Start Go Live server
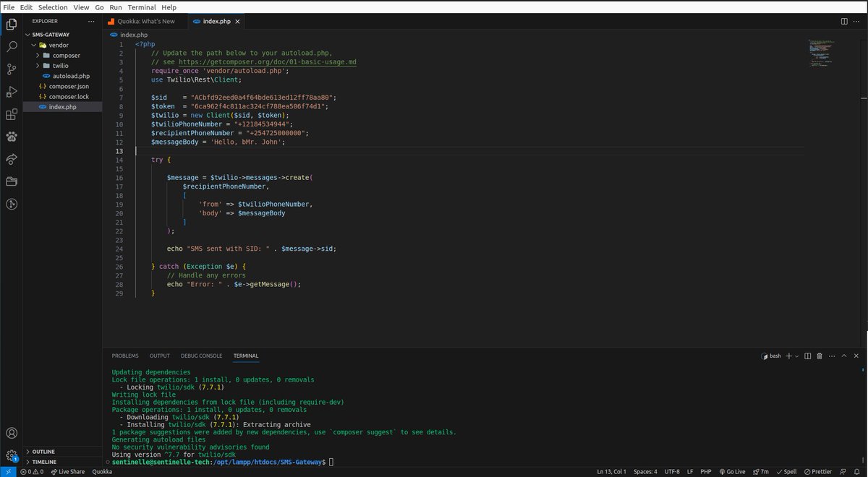Viewport: 868px width, 477px height. (x=731, y=471)
